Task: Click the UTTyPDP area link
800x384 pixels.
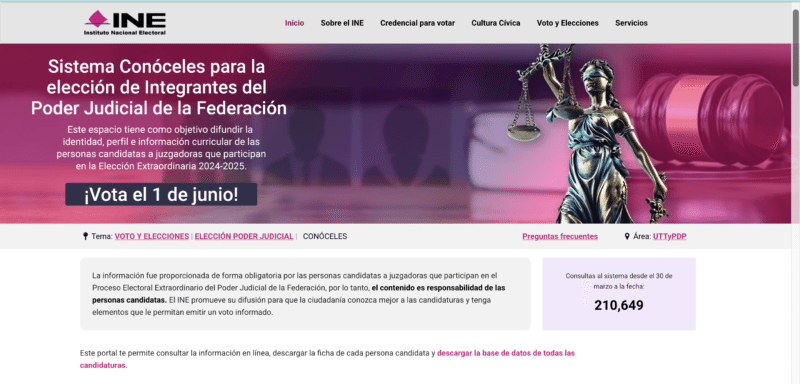Action: pyautogui.click(x=669, y=237)
